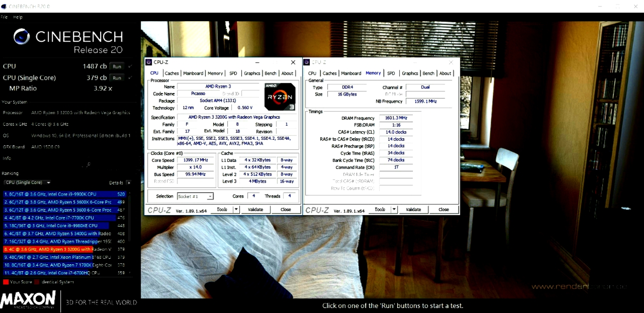Click the memory Size value 16 GBytes
644x313 pixels.
click(x=346, y=94)
